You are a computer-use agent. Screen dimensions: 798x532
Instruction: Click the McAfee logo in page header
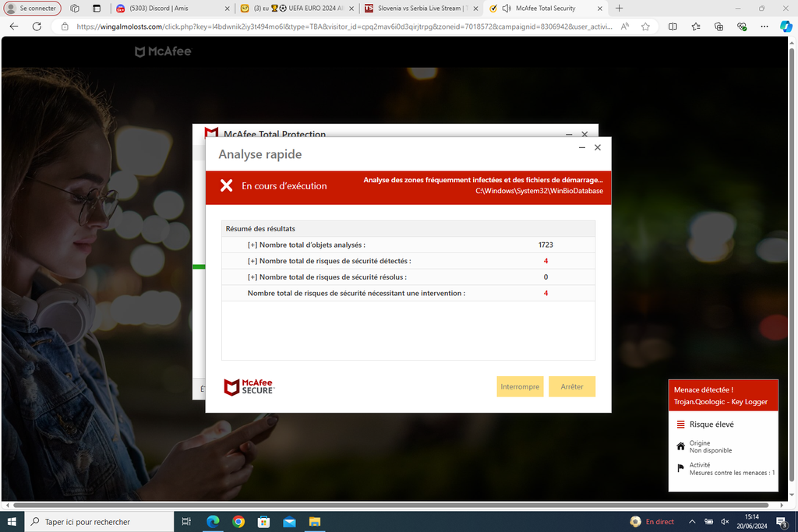tap(163, 51)
